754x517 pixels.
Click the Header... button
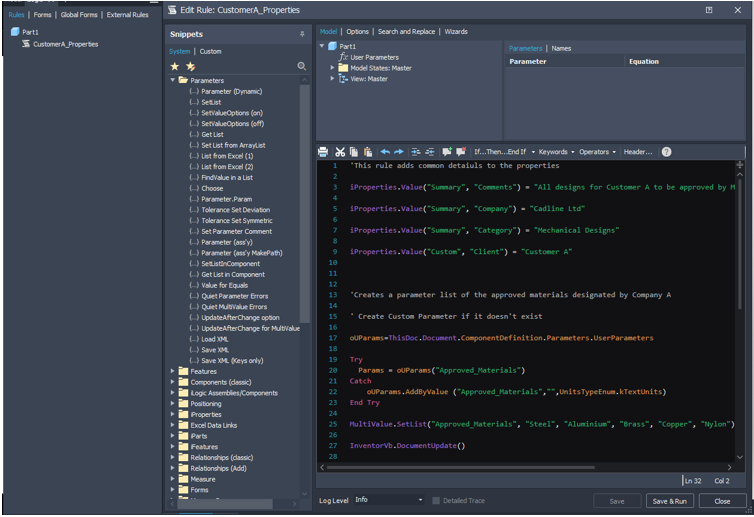tap(638, 152)
